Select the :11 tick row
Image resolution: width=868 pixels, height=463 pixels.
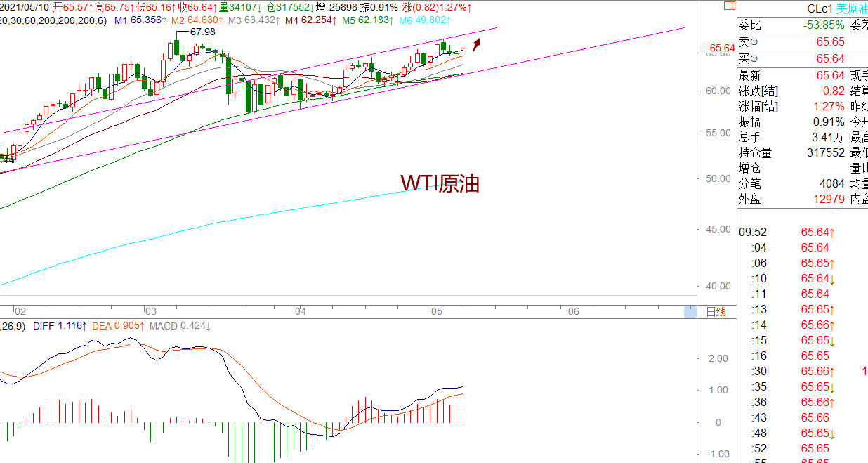[803, 294]
